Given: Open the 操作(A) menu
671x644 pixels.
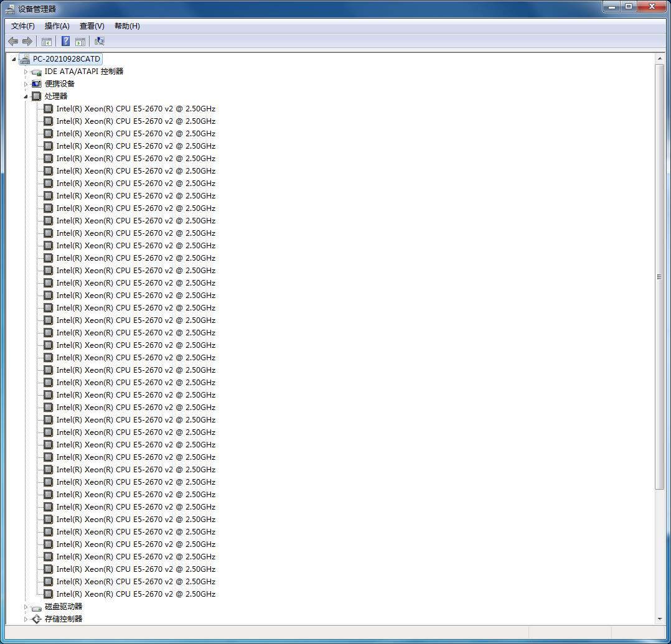Looking at the screenshot, I should (57, 26).
